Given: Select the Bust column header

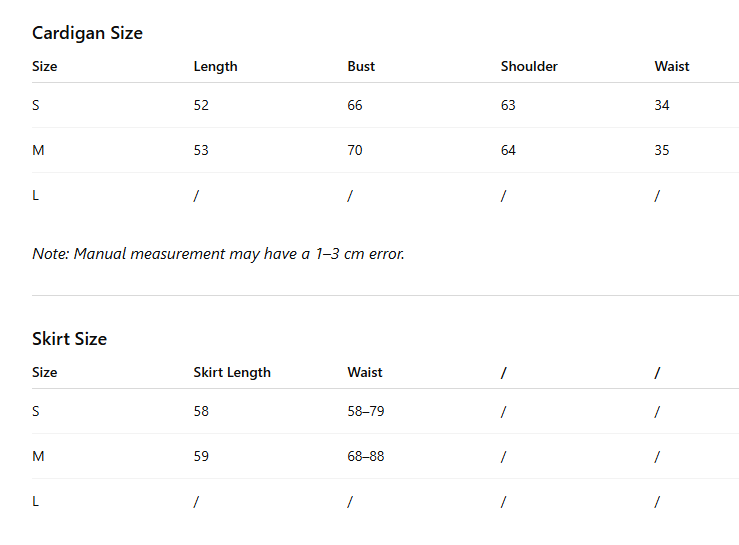Looking at the screenshot, I should click(361, 66).
